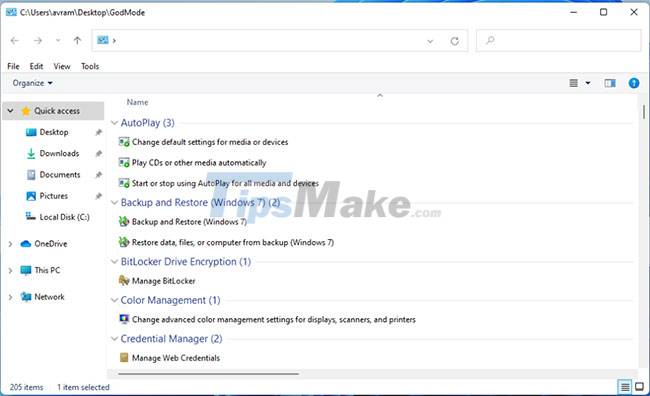Click BitLocker Drive Encryption (1) heading
The height and width of the screenshot is (396, 650).
(186, 262)
